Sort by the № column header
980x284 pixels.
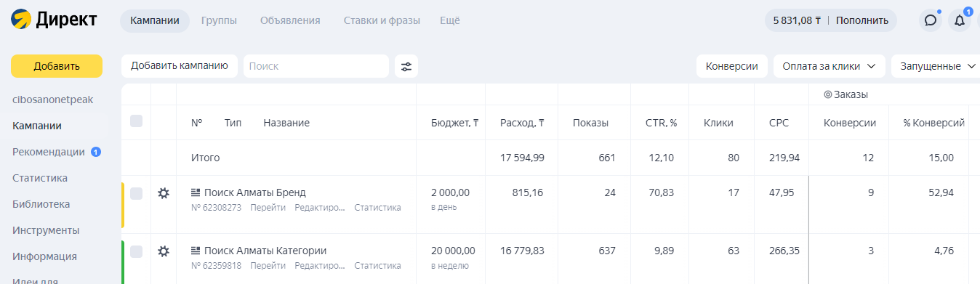[x=196, y=123]
